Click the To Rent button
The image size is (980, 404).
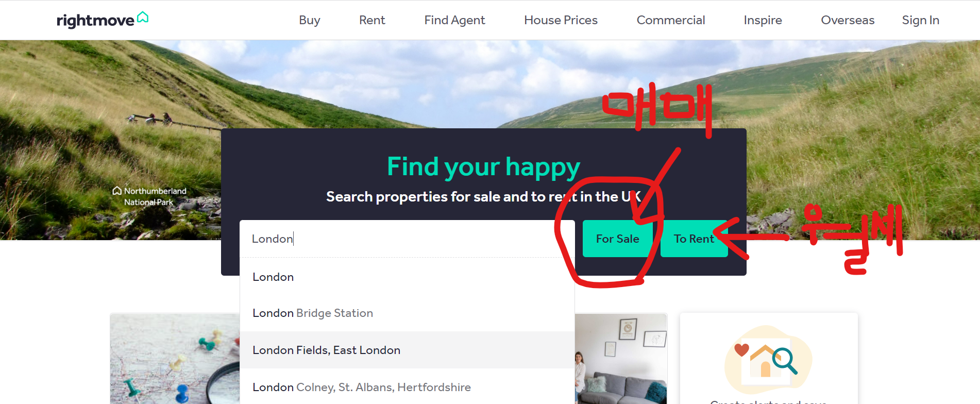coord(694,239)
